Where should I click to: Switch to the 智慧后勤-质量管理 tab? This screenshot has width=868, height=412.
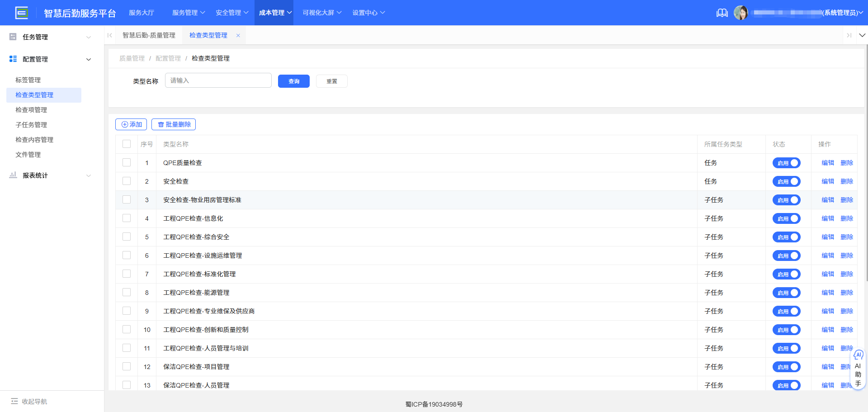149,35
